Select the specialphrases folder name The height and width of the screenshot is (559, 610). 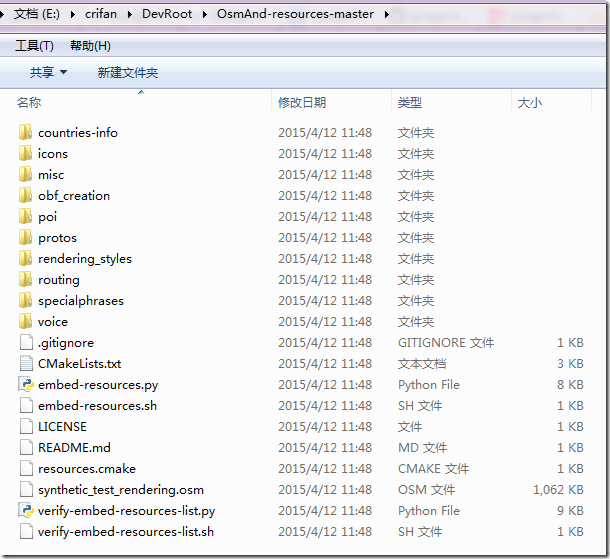point(81,301)
